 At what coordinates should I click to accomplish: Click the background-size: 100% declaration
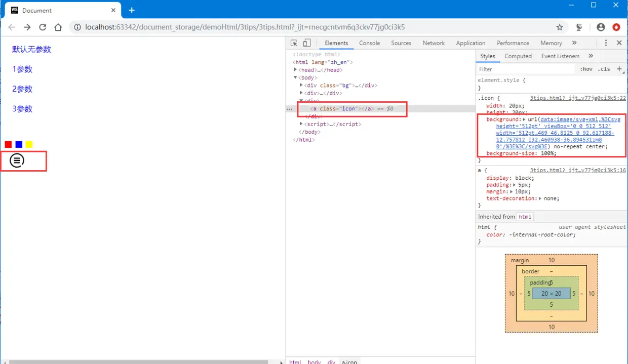pos(521,153)
